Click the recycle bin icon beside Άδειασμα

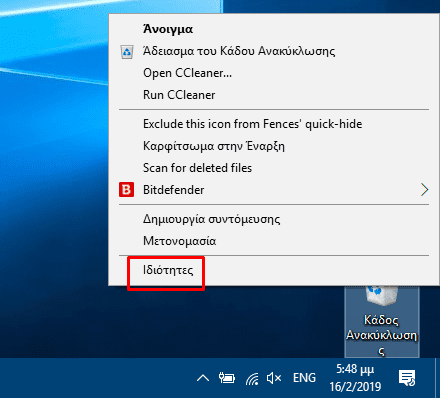[127, 52]
